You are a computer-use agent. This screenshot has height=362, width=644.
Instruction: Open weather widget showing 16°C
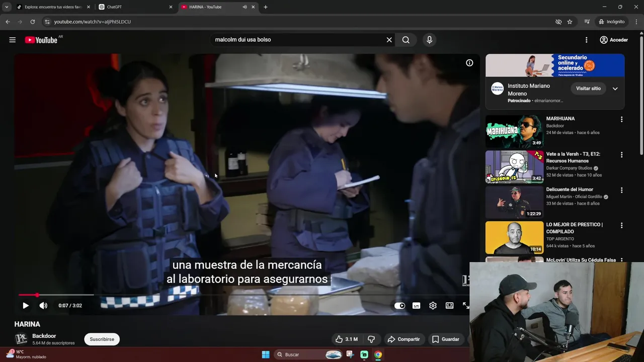[x=26, y=354]
